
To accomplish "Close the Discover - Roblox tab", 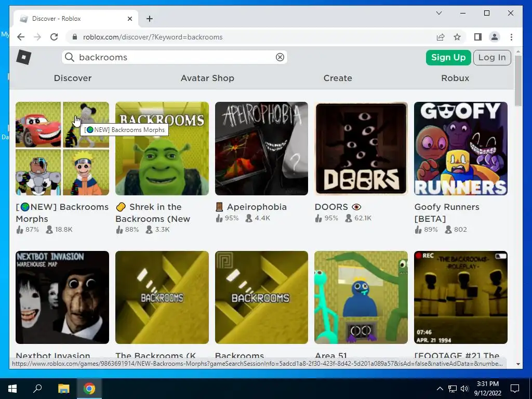I will point(129,19).
